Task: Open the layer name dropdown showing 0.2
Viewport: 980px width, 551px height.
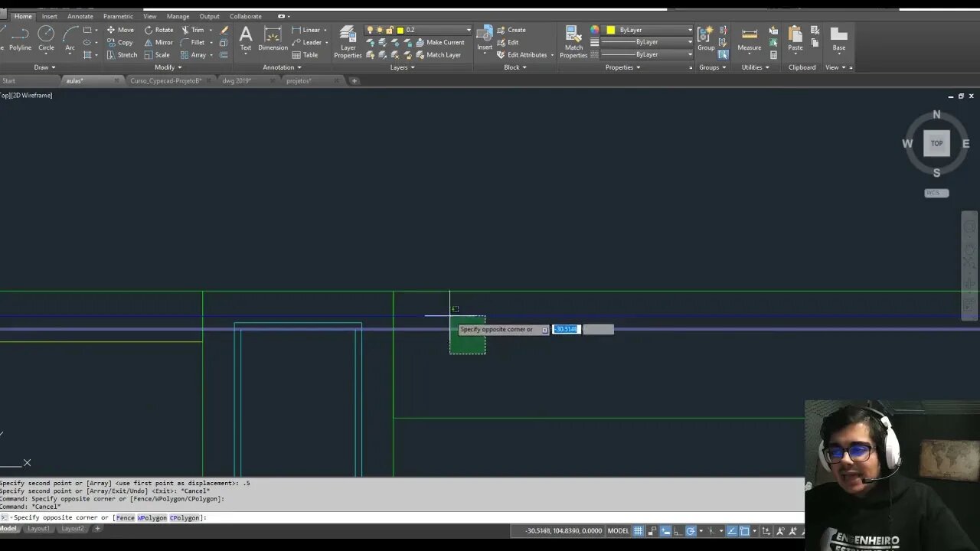Action: [x=436, y=30]
